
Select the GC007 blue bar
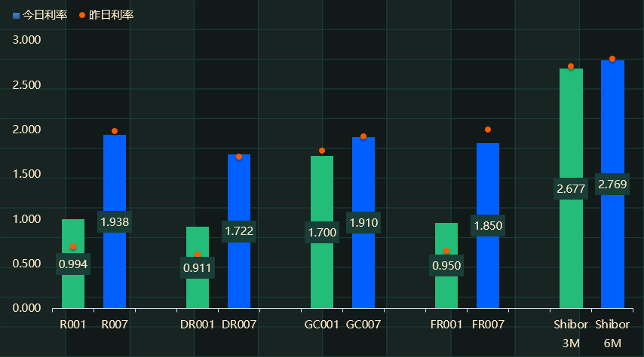pyautogui.click(x=363, y=222)
